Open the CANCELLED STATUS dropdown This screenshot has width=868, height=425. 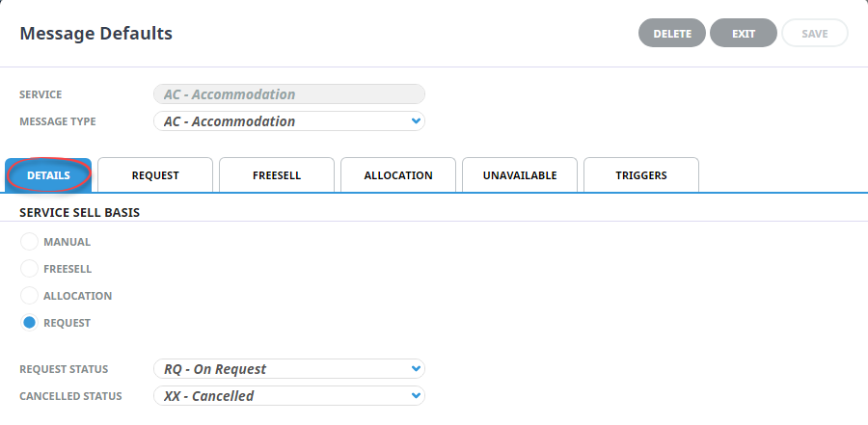click(x=289, y=396)
